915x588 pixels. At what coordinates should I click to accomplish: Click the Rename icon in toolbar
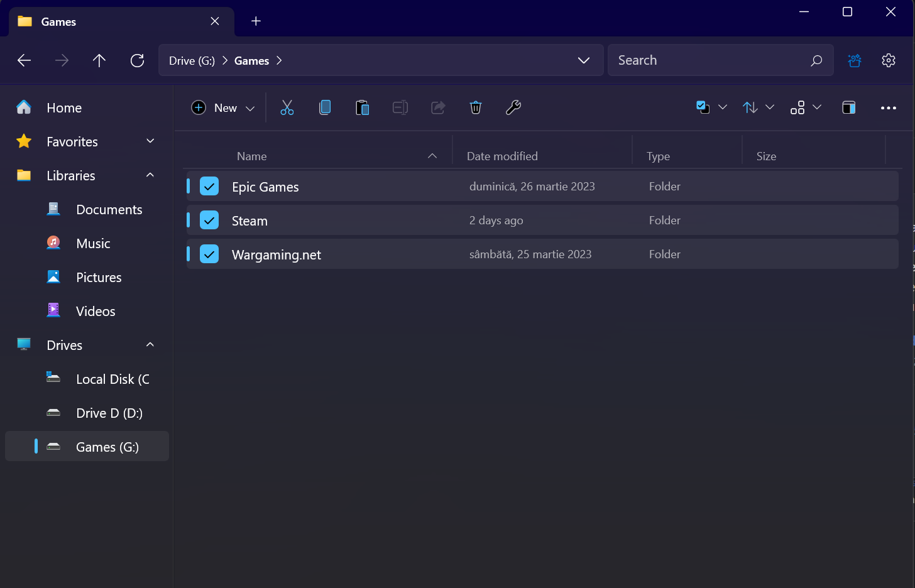(x=400, y=107)
